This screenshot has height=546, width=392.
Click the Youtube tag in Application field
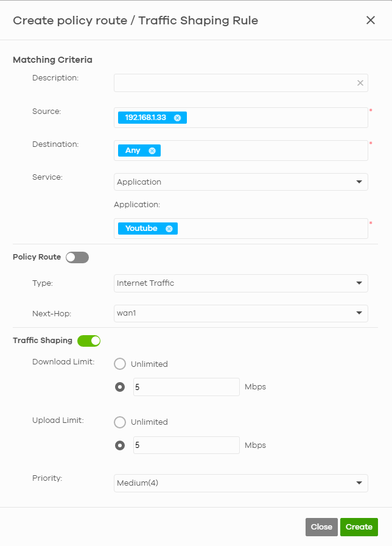(141, 229)
